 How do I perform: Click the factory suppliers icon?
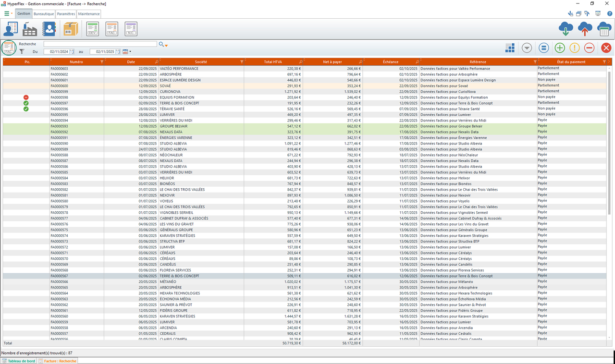tap(30, 29)
